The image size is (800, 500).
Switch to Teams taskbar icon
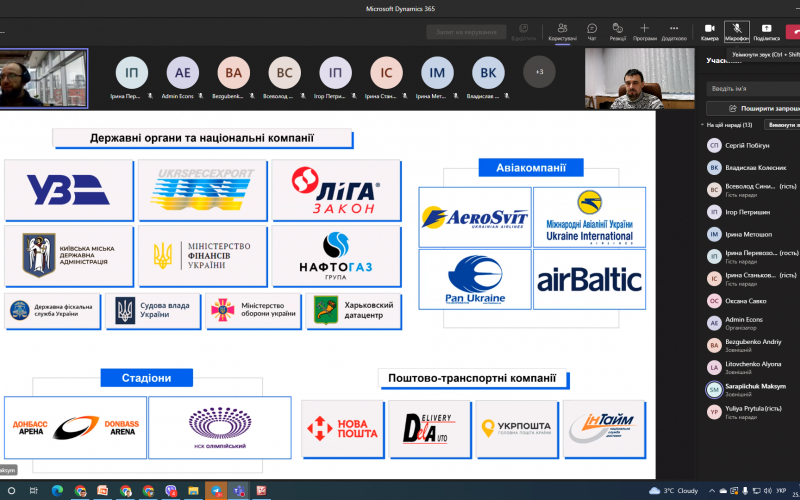[x=239, y=491]
